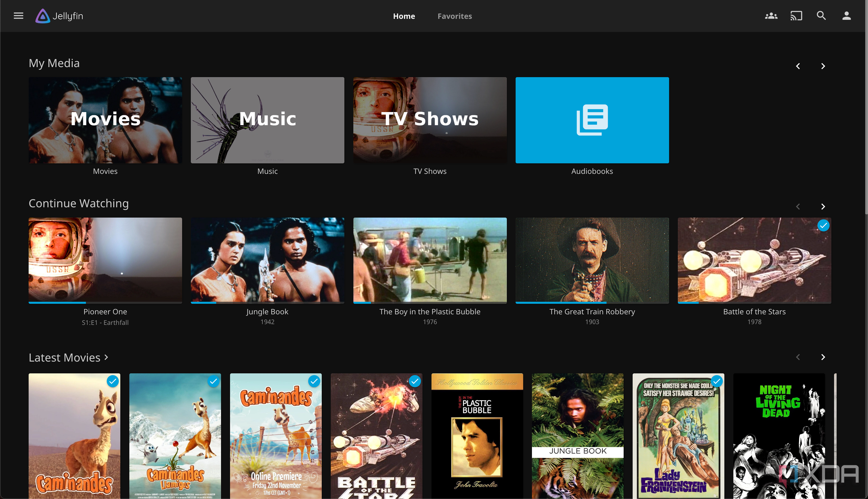Open the Movies library thumbnail

[x=105, y=120]
